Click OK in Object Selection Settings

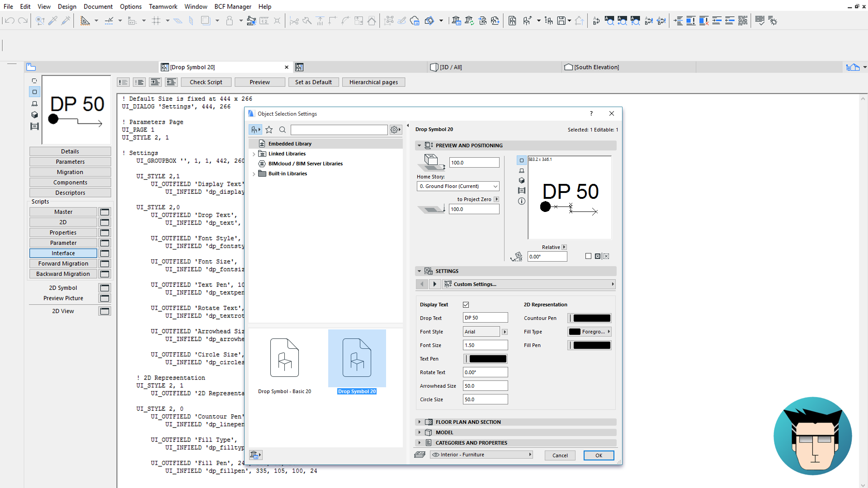click(x=599, y=455)
